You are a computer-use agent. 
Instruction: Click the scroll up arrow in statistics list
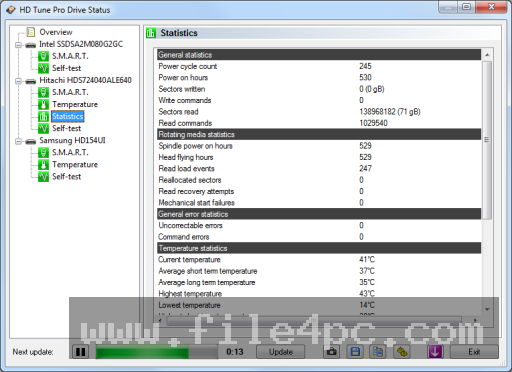pos(487,55)
